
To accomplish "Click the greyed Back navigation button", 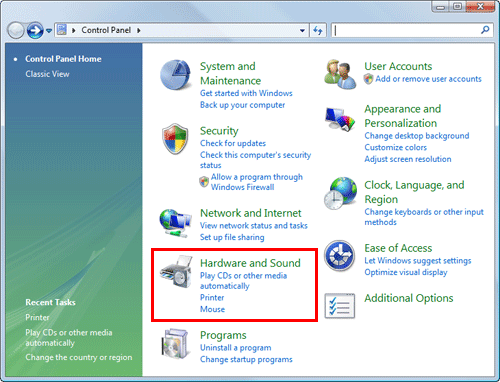I will coord(16,30).
